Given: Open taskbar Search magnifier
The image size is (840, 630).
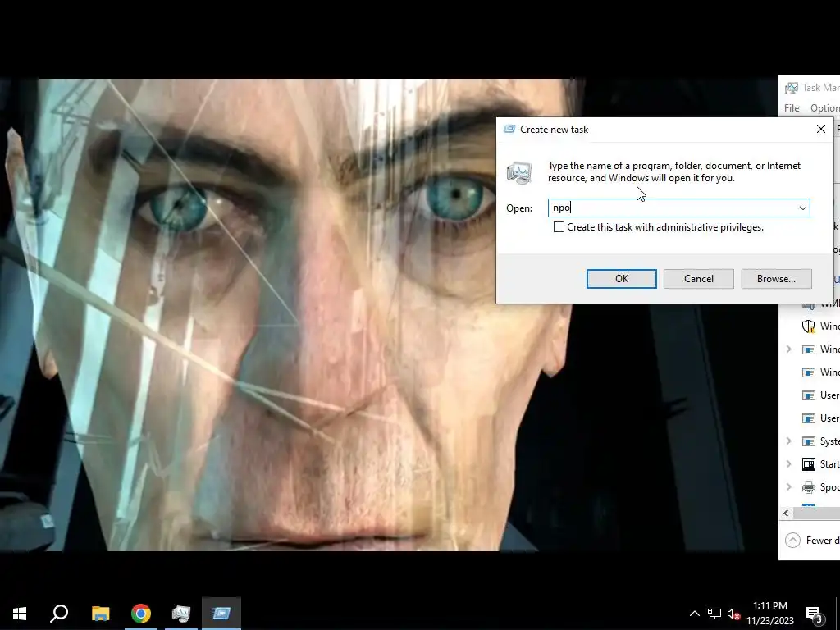Looking at the screenshot, I should (x=59, y=614).
